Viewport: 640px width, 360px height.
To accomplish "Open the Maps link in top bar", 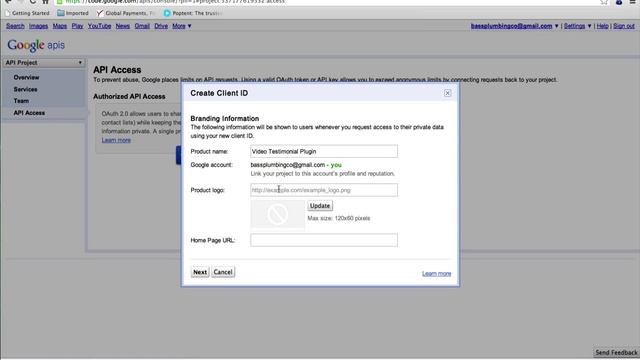I will (x=60, y=26).
